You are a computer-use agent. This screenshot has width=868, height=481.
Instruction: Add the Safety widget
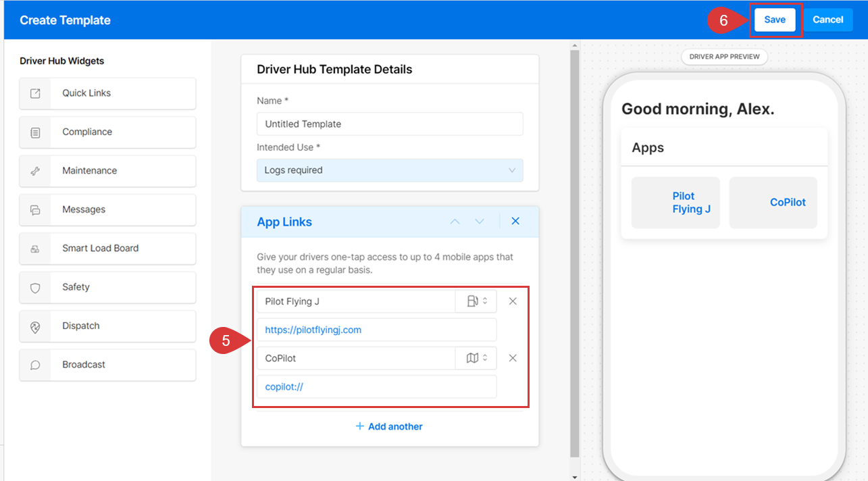click(x=107, y=288)
